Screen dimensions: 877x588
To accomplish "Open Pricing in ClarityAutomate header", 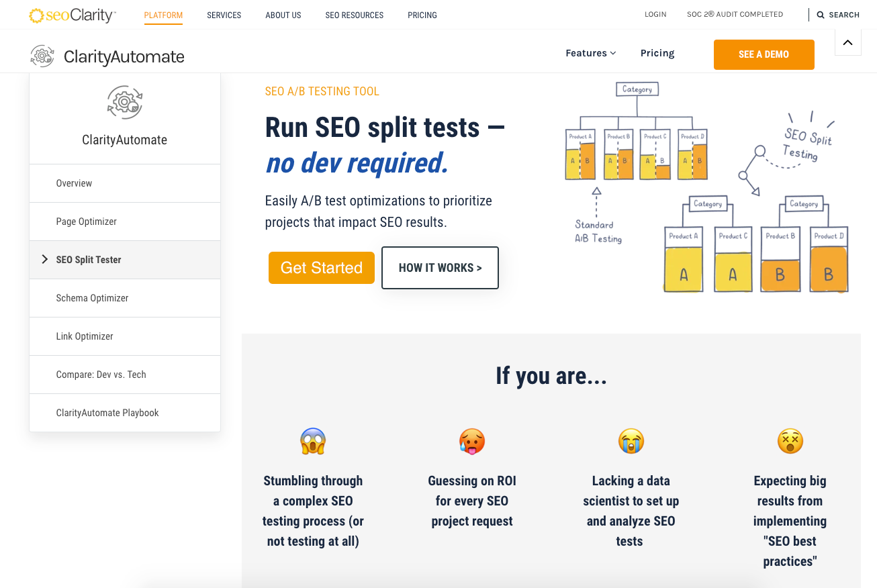I will pyautogui.click(x=657, y=53).
